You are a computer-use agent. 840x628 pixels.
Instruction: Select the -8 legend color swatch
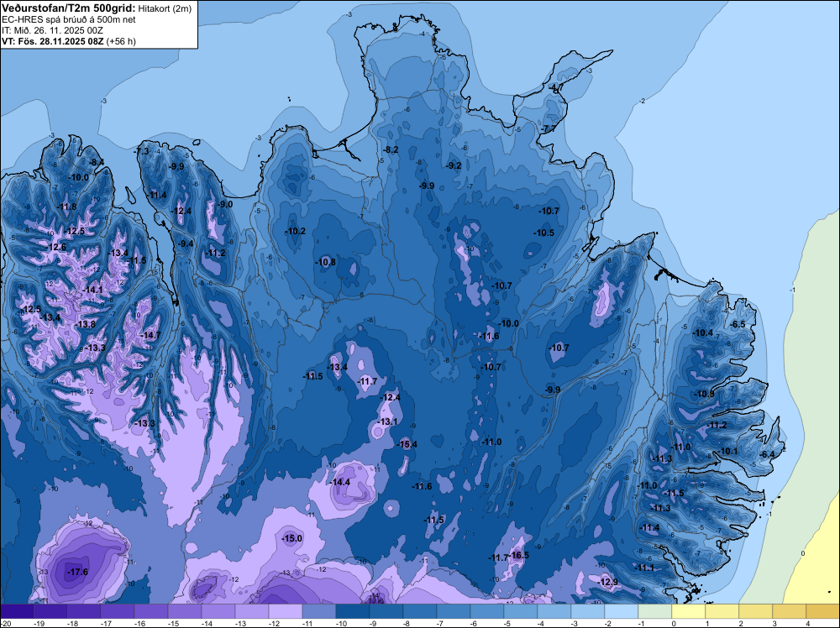(x=419, y=611)
